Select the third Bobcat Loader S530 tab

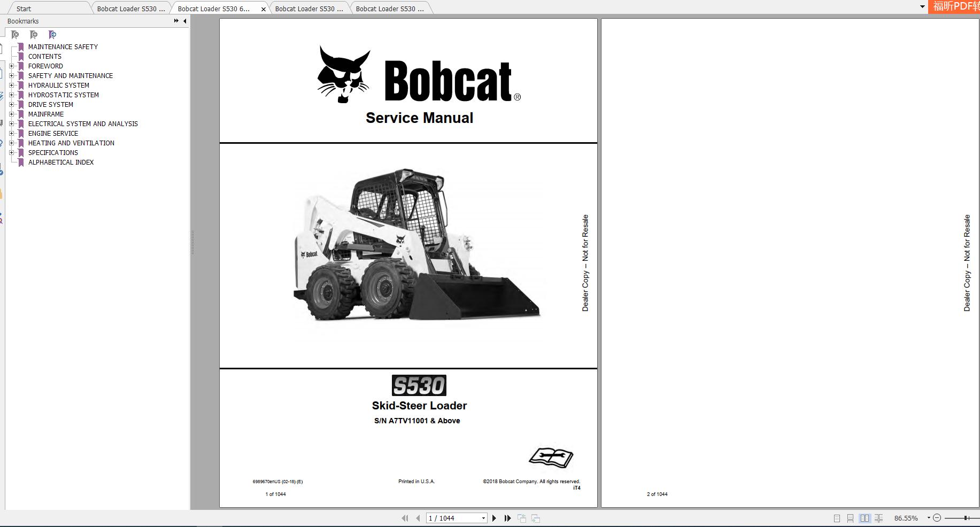click(x=309, y=8)
